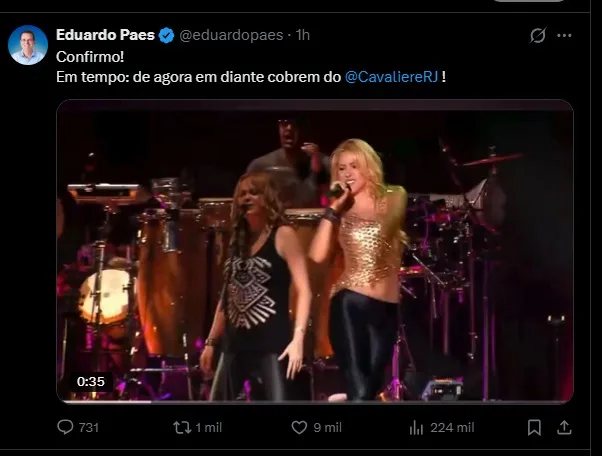Image resolution: width=602 pixels, height=456 pixels.
Task: Repost the tweet using the retweet icon
Action: tap(182, 427)
